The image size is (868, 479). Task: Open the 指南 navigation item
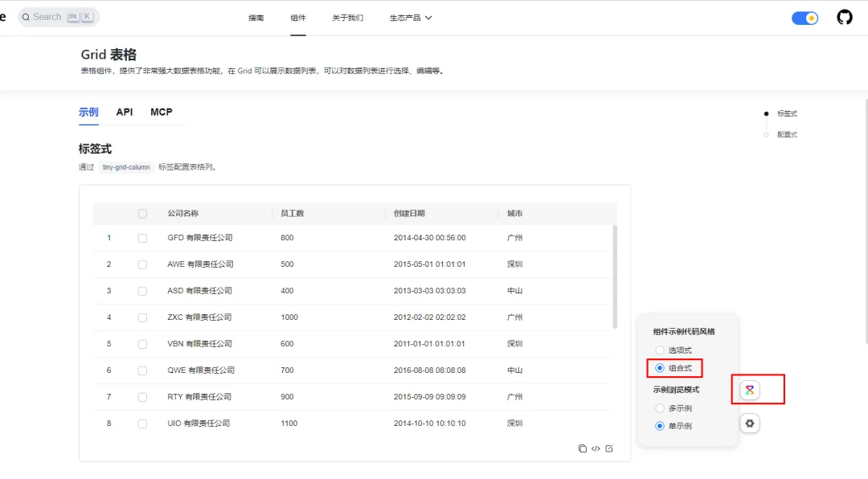[x=256, y=18]
